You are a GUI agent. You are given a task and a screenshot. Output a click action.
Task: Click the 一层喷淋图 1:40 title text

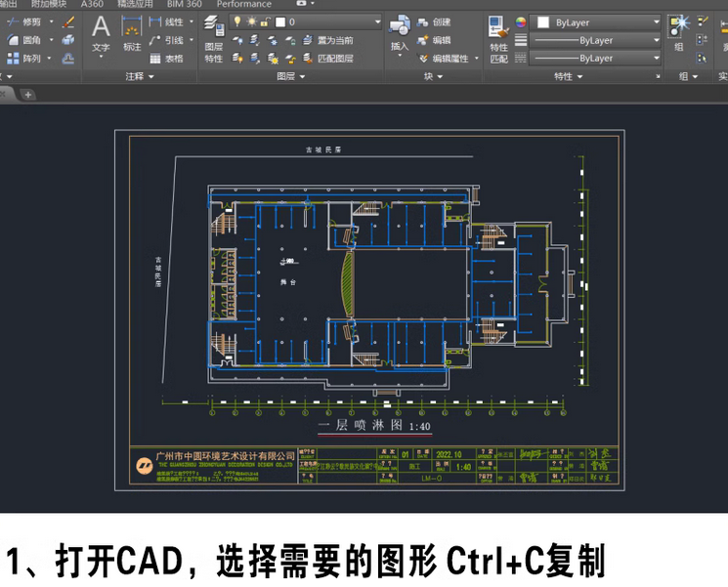pos(374,425)
